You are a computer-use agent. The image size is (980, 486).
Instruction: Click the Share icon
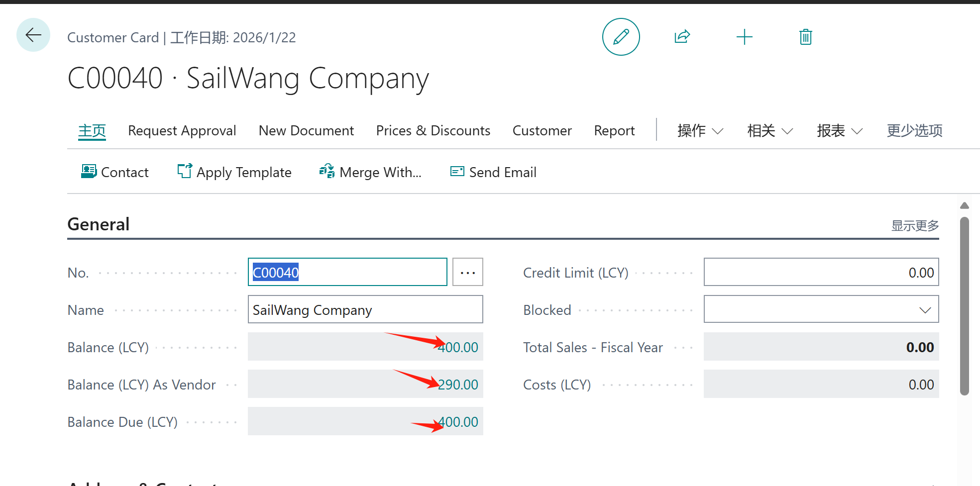(x=682, y=36)
